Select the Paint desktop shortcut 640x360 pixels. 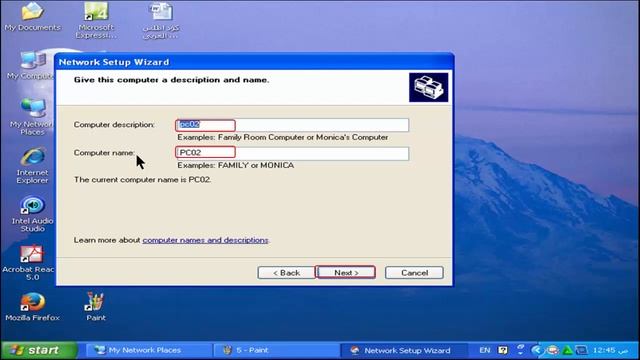tap(96, 307)
